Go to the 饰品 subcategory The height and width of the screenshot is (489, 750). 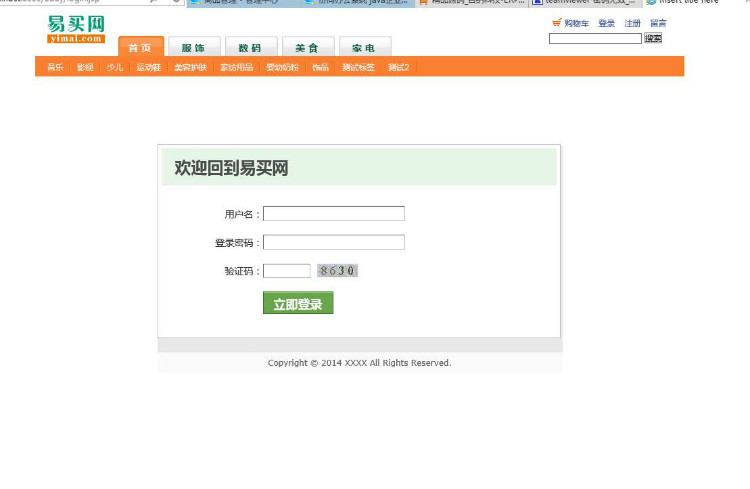point(320,67)
